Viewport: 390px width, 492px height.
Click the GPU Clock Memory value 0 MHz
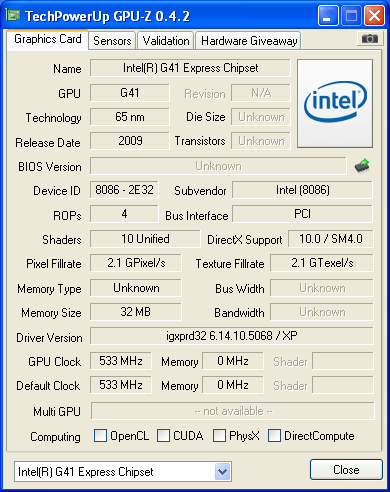(233, 361)
